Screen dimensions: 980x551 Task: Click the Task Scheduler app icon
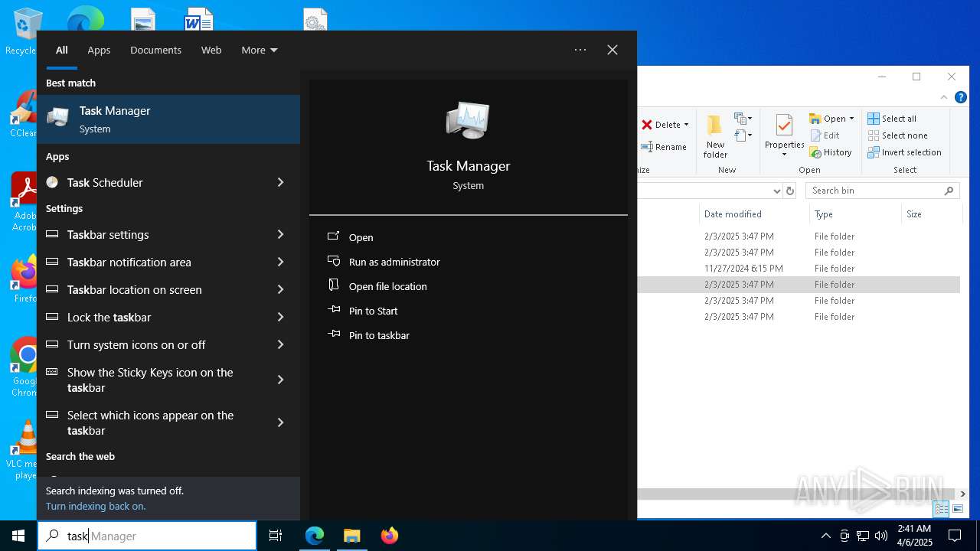click(x=52, y=182)
